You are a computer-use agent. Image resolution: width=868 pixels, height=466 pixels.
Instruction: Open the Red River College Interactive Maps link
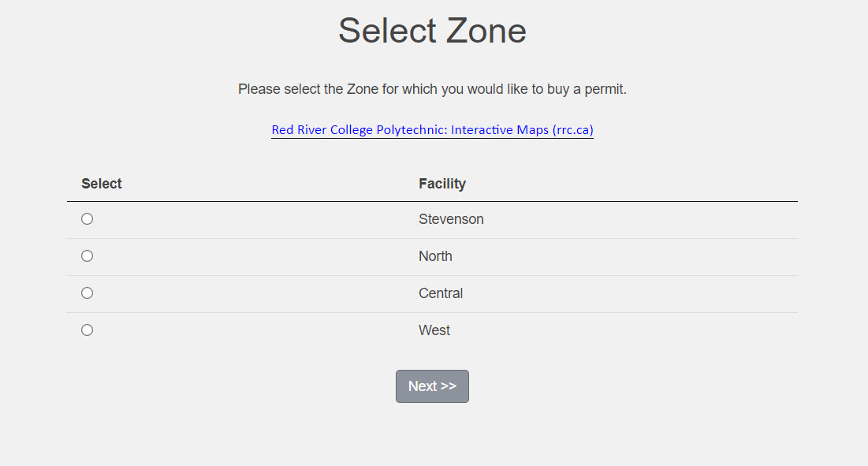click(432, 130)
